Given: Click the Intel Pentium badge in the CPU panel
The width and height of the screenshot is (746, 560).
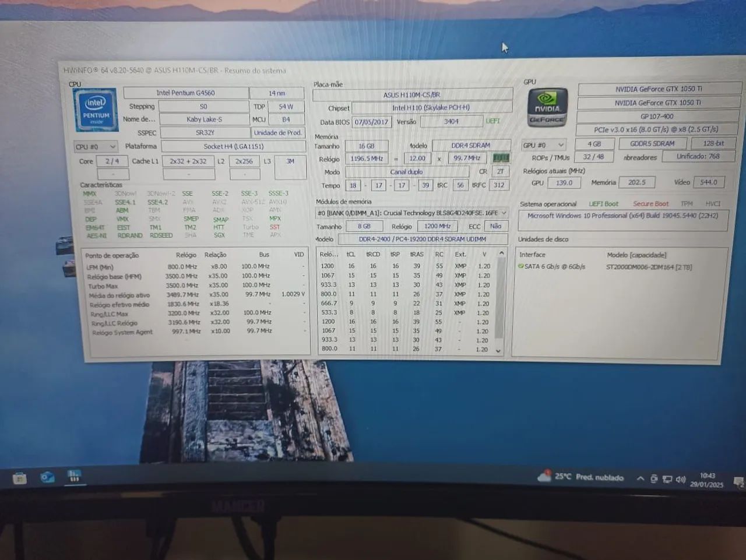Looking at the screenshot, I should coord(96,108).
